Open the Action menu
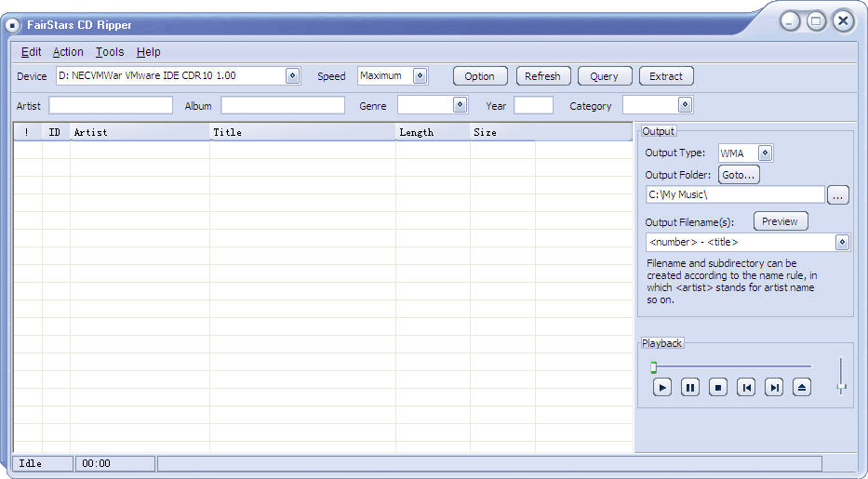The height and width of the screenshot is (479, 868). pos(68,52)
